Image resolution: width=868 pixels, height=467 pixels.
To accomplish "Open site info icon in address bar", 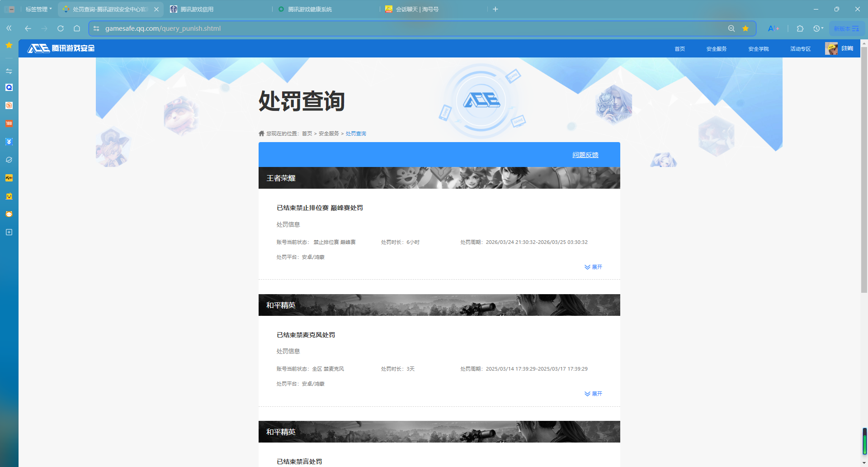I will pyautogui.click(x=96, y=29).
